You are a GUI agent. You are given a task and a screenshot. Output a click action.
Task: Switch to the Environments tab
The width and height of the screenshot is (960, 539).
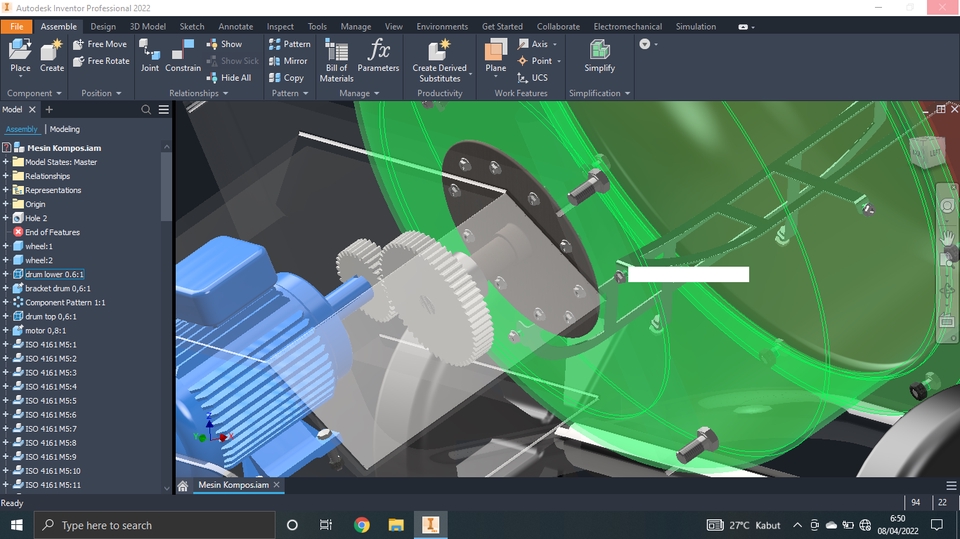coord(442,26)
